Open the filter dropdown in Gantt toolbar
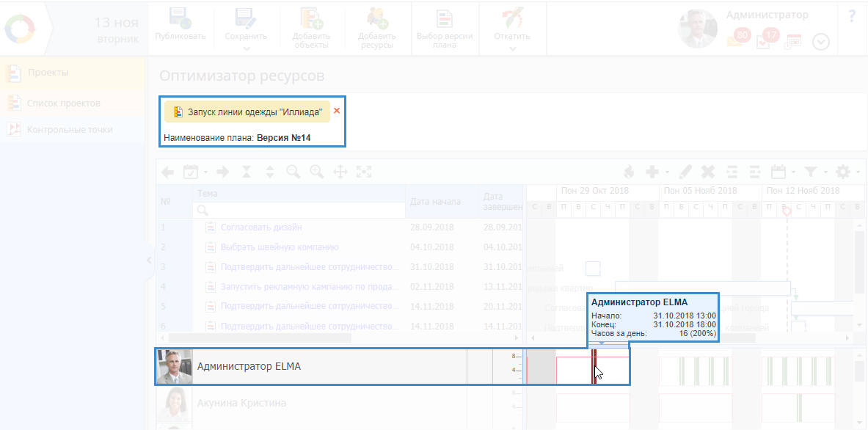The height and width of the screenshot is (430, 868). (812, 172)
